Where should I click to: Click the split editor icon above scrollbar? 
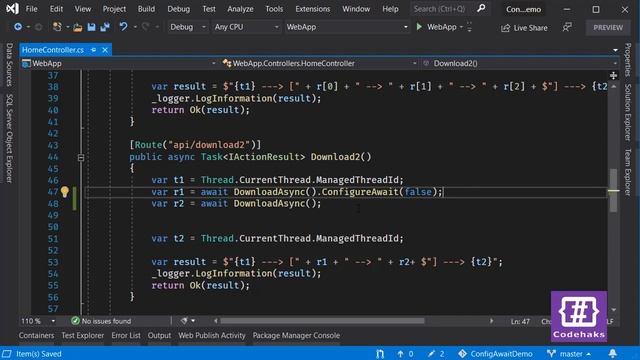[613, 76]
